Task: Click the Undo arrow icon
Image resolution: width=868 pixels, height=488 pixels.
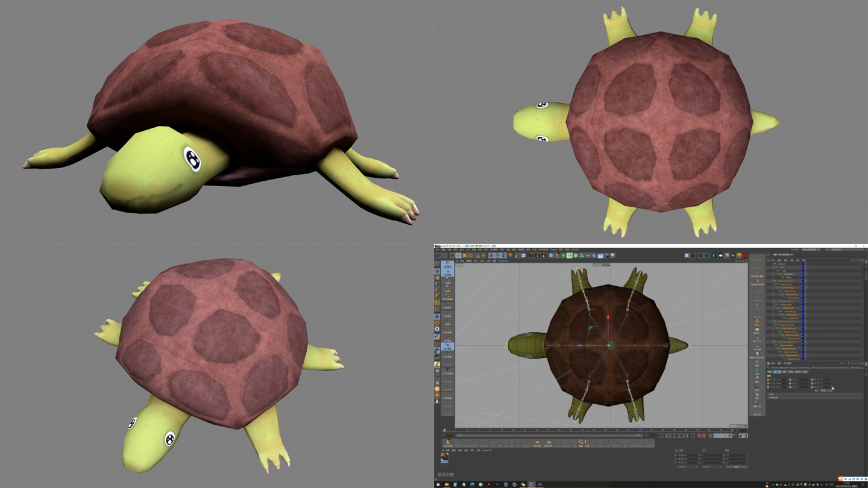Action: (438, 255)
